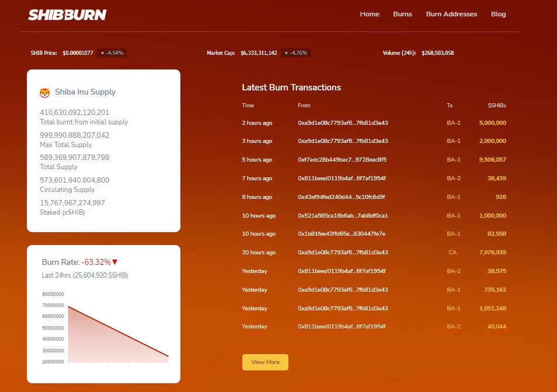This screenshot has height=392, width=557.
Task: Open address 0x521a585ca16b6ab...7ab8df0ca1
Action: tap(343, 215)
